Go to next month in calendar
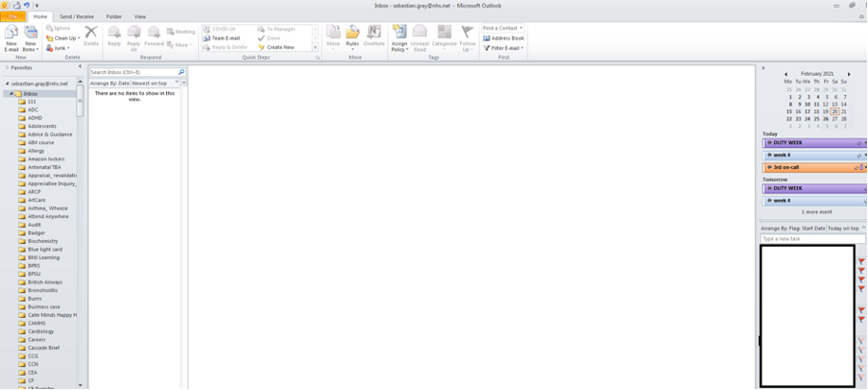This screenshot has width=868, height=390. 849,74
